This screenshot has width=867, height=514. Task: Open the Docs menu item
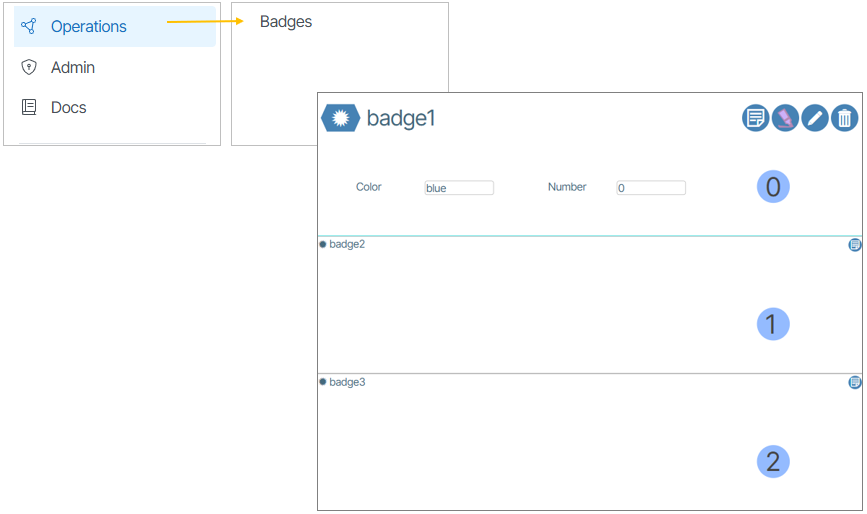(69, 108)
